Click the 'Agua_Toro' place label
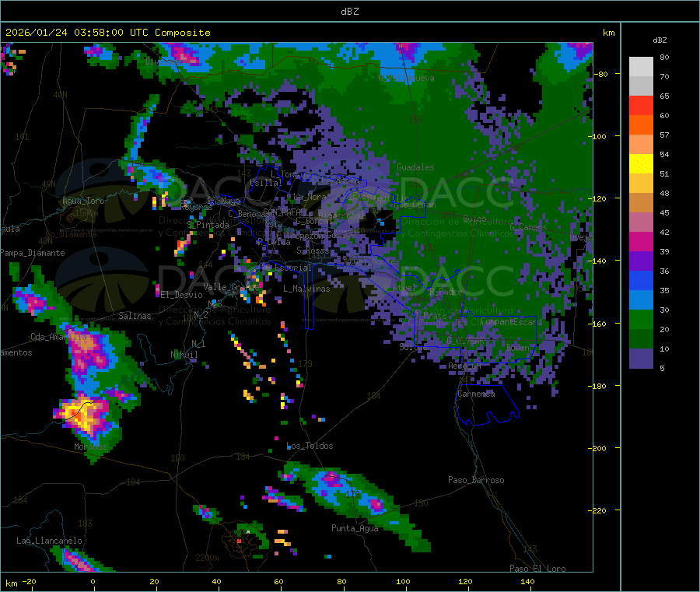700x592 pixels. click(83, 201)
